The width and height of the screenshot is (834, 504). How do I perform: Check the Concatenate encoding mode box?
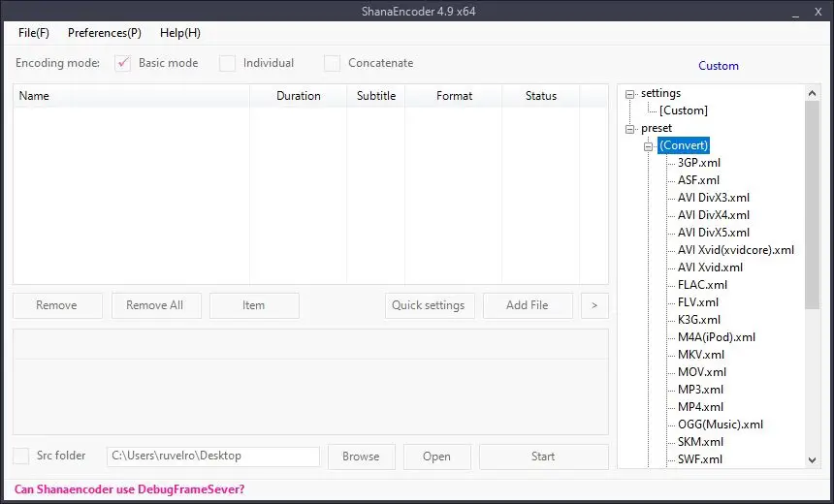pyautogui.click(x=332, y=63)
